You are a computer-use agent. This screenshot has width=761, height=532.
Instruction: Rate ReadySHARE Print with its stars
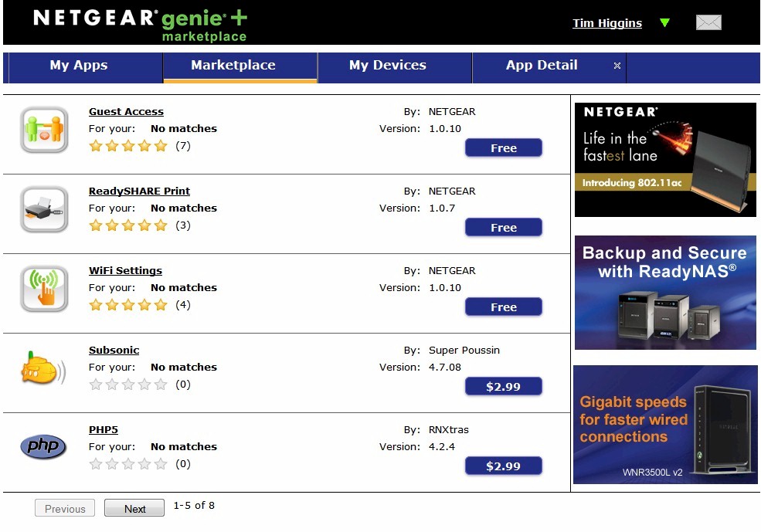pyautogui.click(x=128, y=225)
